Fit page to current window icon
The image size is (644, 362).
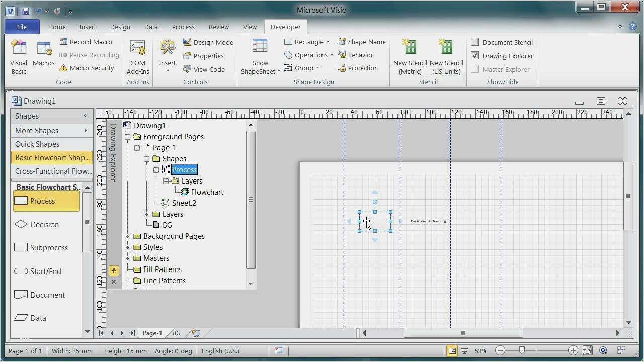[x=588, y=350]
